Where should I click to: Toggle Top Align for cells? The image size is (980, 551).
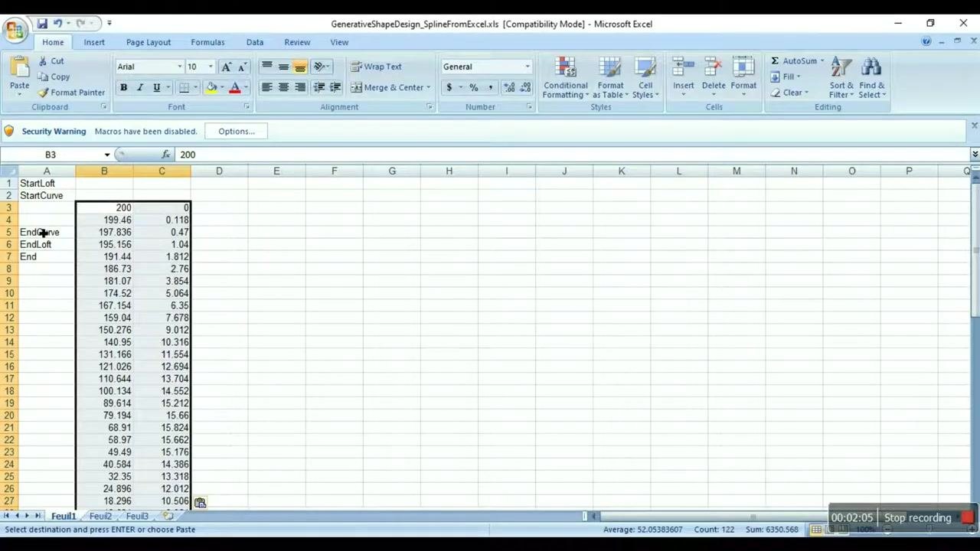(267, 67)
